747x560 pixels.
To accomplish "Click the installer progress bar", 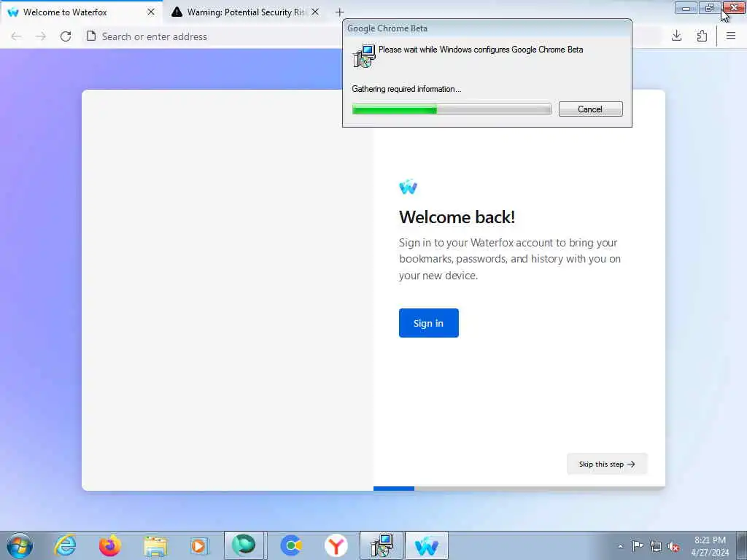I will pos(452,109).
